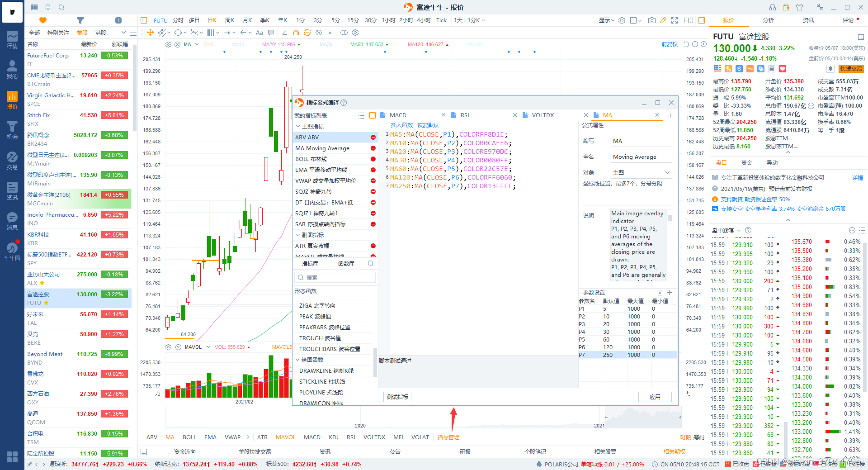Click the 测试指标 button

click(x=397, y=397)
